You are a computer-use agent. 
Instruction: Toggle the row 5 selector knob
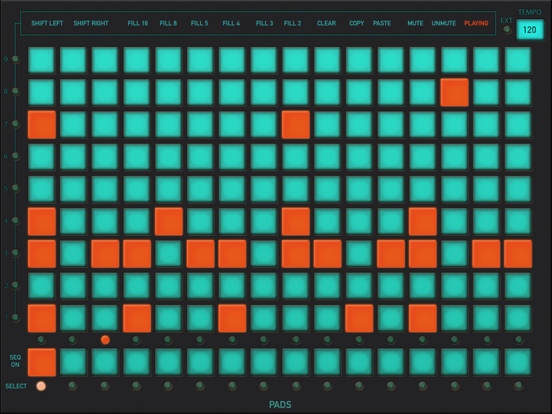15,188
